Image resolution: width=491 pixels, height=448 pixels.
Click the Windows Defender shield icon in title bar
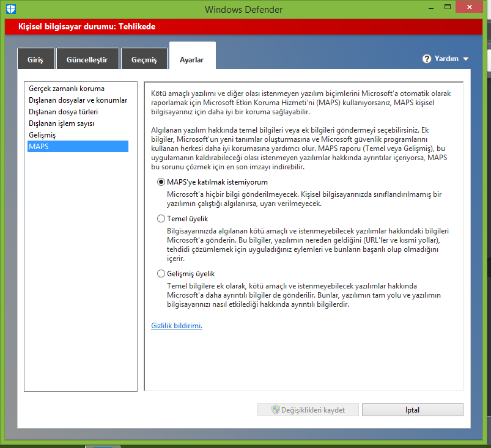pyautogui.click(x=10, y=9)
